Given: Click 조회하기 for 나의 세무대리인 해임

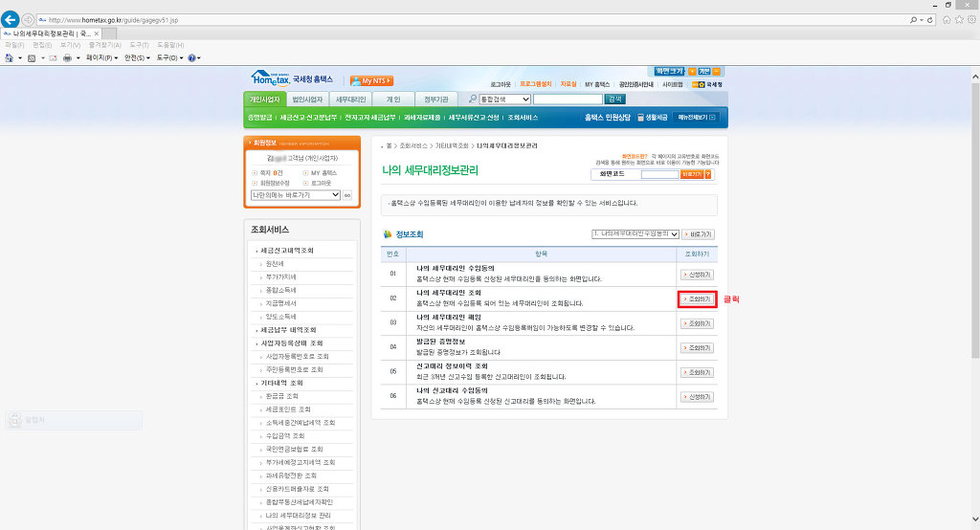Looking at the screenshot, I should (698, 323).
